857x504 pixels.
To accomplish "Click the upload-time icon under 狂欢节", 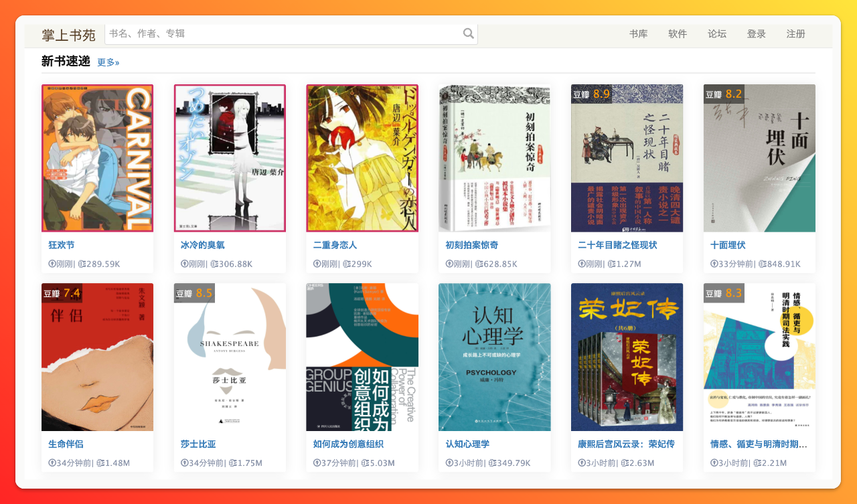I will (x=52, y=264).
